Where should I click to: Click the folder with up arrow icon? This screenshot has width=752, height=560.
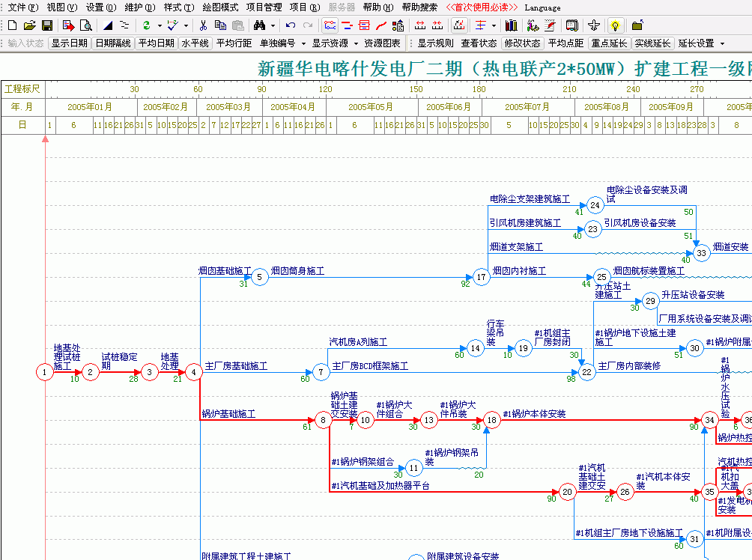click(x=637, y=25)
